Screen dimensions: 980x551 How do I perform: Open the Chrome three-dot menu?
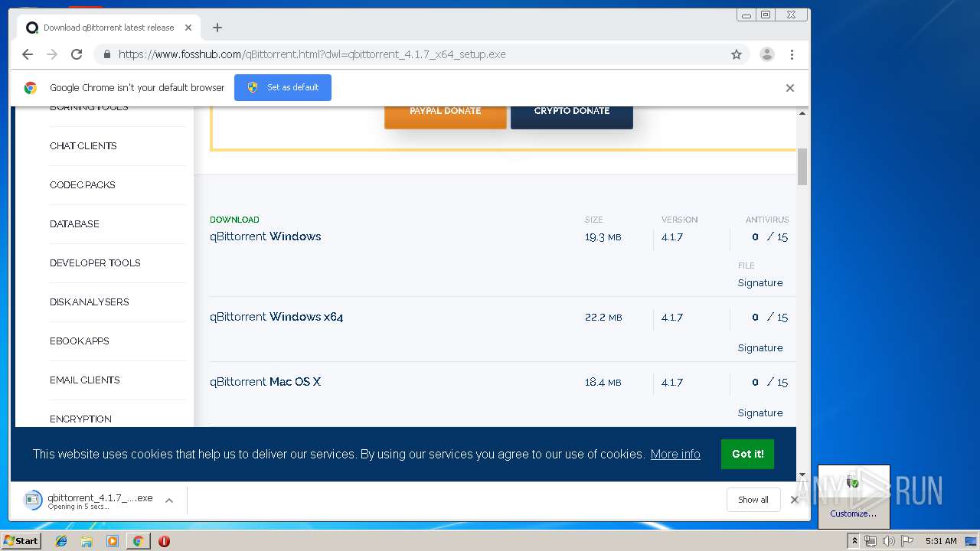[x=792, y=54]
